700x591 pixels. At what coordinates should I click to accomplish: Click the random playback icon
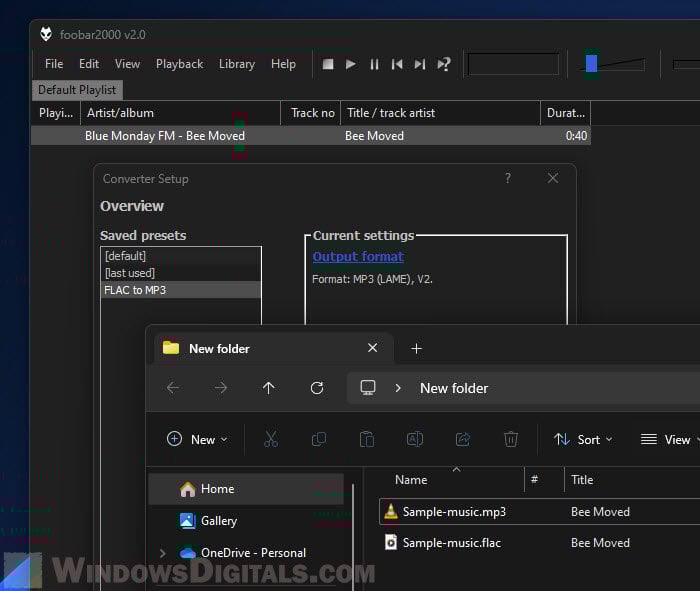[x=444, y=64]
